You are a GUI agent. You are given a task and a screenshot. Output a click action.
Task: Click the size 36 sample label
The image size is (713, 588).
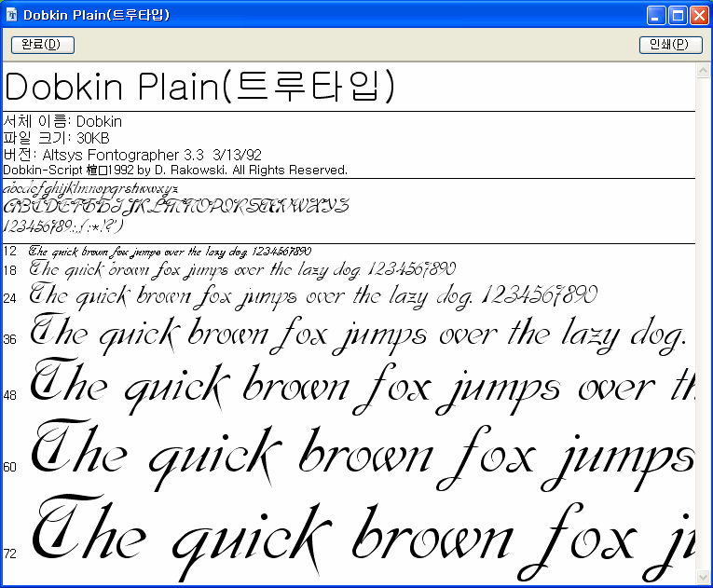pos(9,339)
